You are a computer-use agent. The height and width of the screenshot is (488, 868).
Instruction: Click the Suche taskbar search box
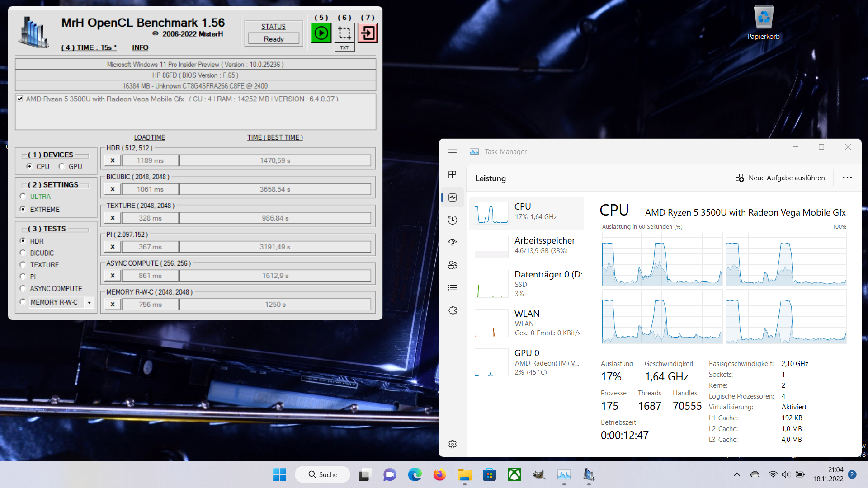(323, 474)
